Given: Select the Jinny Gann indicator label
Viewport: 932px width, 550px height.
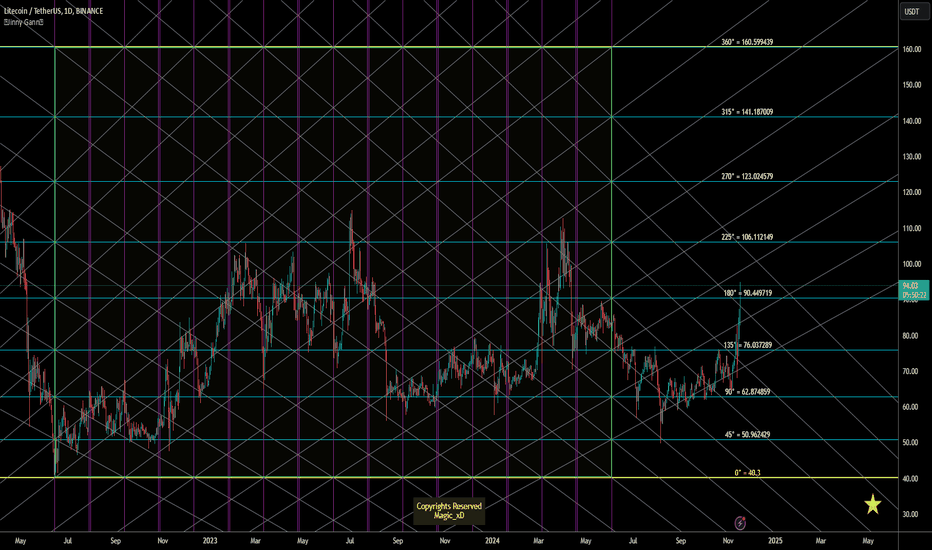Looking at the screenshot, I should coord(24,22).
